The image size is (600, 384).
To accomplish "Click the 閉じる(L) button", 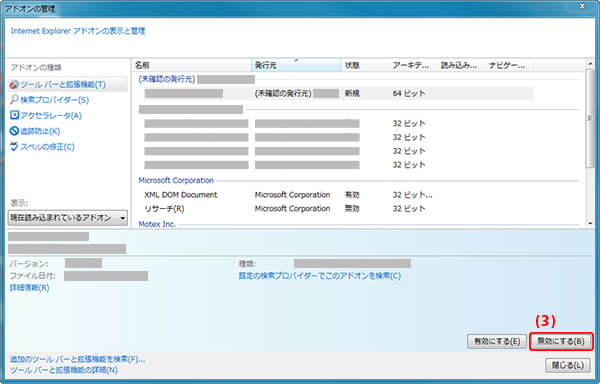I will tap(567, 365).
